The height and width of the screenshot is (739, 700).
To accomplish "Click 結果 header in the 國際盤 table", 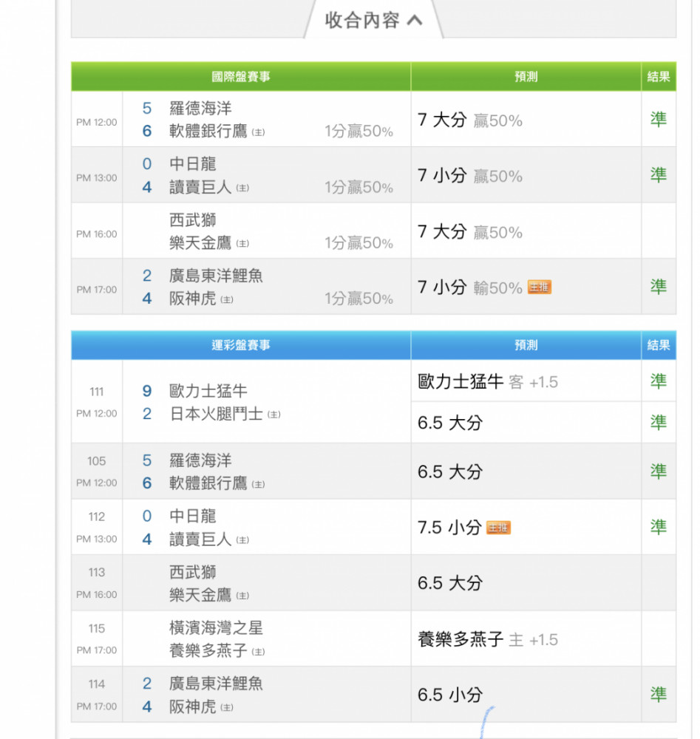I will [659, 76].
